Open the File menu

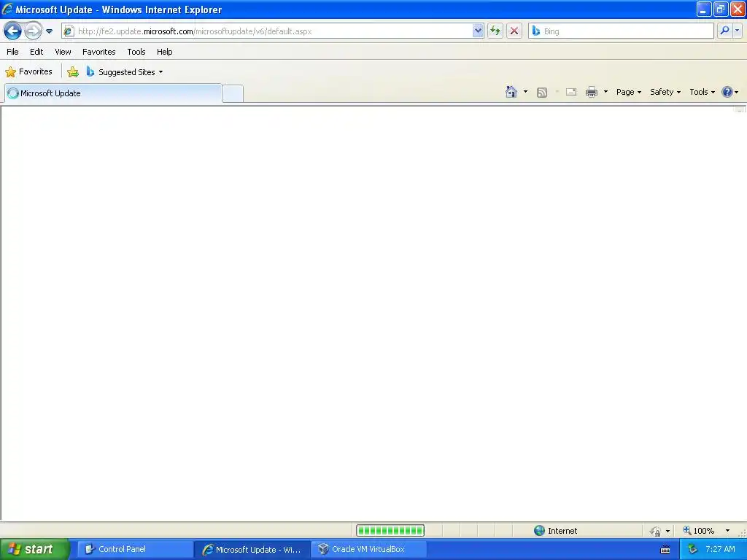click(x=13, y=52)
